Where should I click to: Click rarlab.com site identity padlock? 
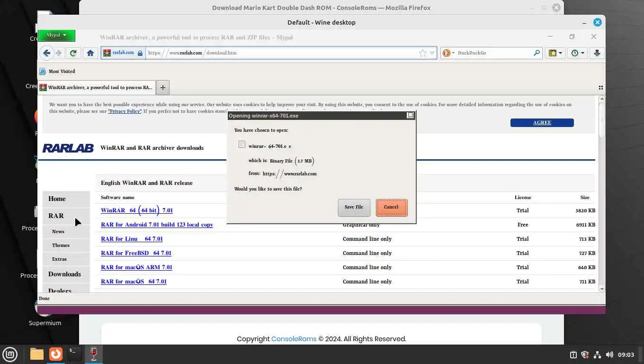point(140,53)
